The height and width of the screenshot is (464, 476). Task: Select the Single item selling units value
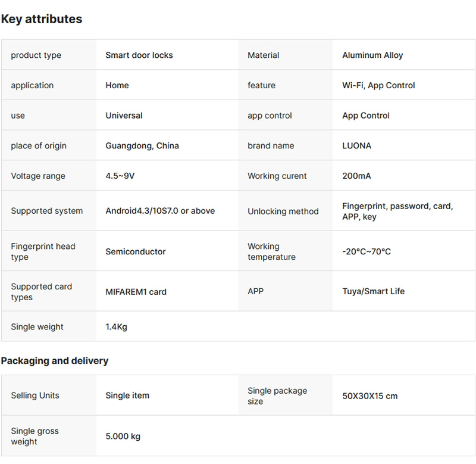click(x=127, y=396)
